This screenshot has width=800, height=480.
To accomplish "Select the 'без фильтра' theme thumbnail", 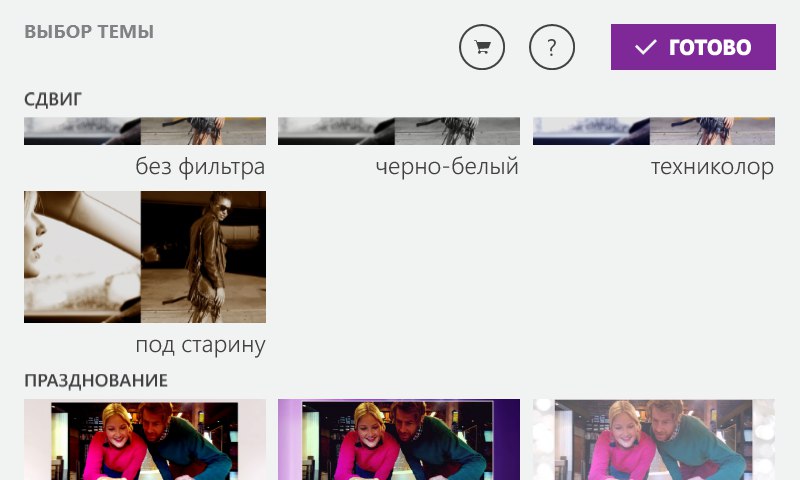I will [145, 131].
